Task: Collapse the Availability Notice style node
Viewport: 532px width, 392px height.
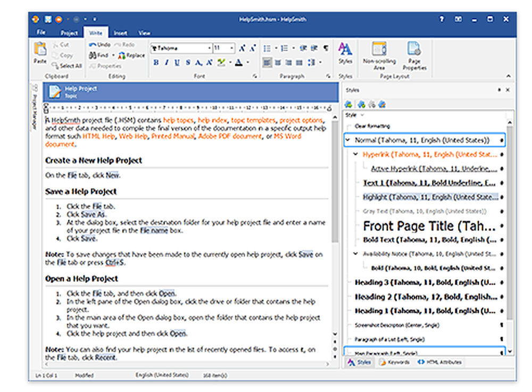Action: pos(355,254)
